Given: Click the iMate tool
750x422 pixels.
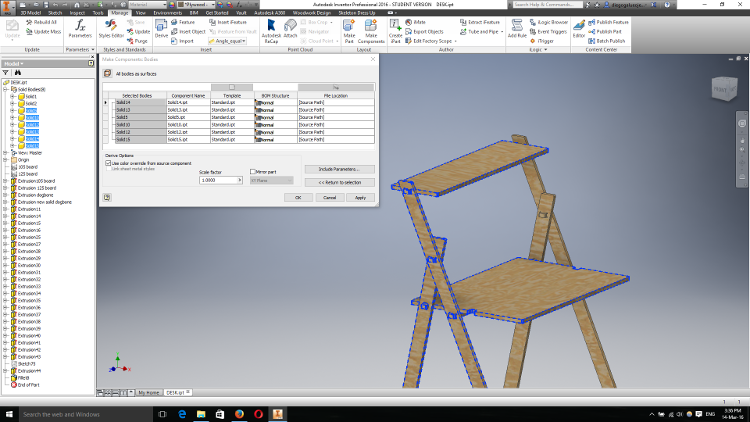Looking at the screenshot, I should click(415, 22).
